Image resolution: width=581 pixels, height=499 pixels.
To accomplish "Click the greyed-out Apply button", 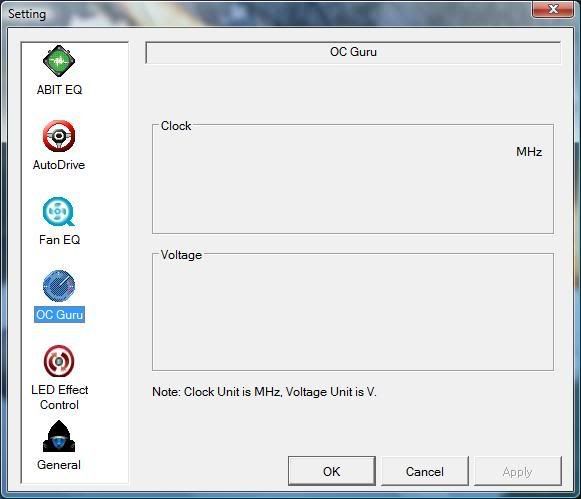I will 518,471.
